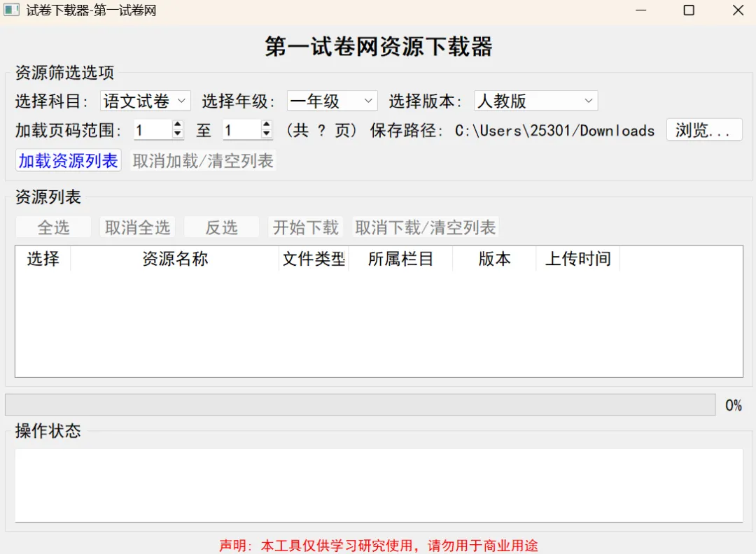The height and width of the screenshot is (554, 756).
Task: Decrease the end page number spinner
Action: [267, 134]
